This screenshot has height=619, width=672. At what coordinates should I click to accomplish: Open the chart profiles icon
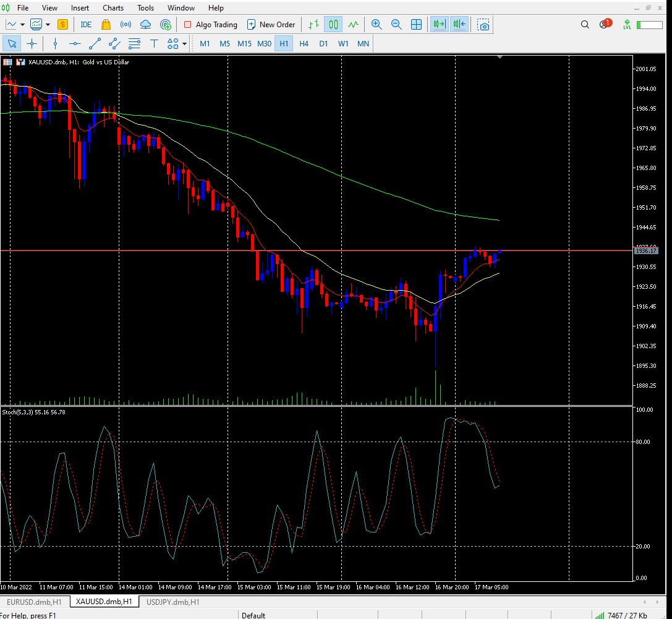[36, 25]
